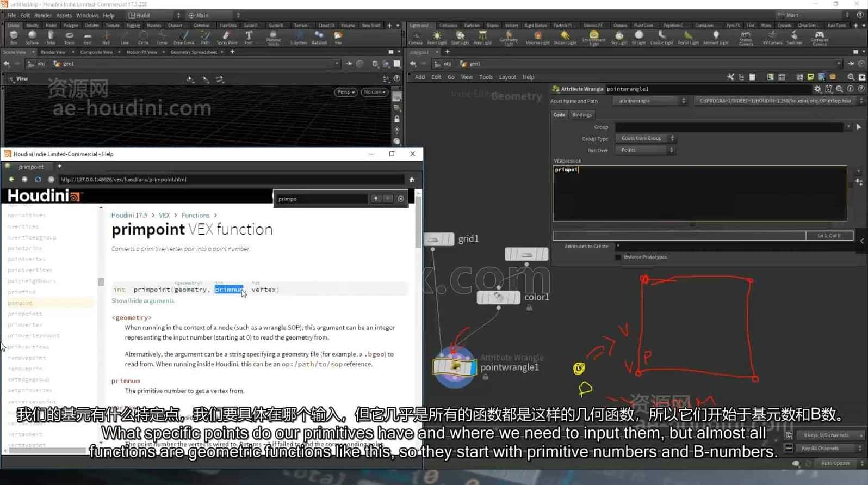This screenshot has width=868, height=485.
Task: Open the Houdini 17.5 breadcrumb link
Action: click(129, 215)
